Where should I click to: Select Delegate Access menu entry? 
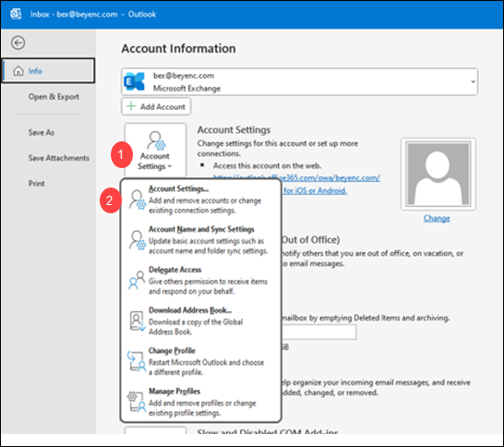tap(201, 281)
